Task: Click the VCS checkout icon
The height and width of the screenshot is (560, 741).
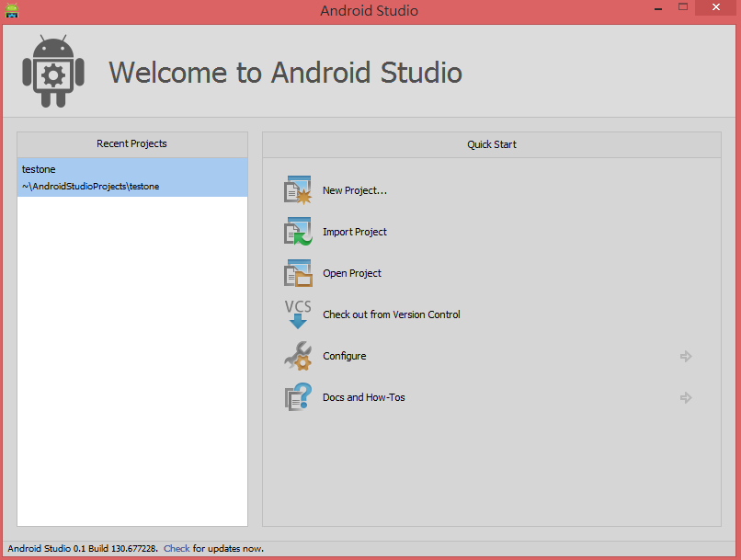Action: [x=298, y=314]
